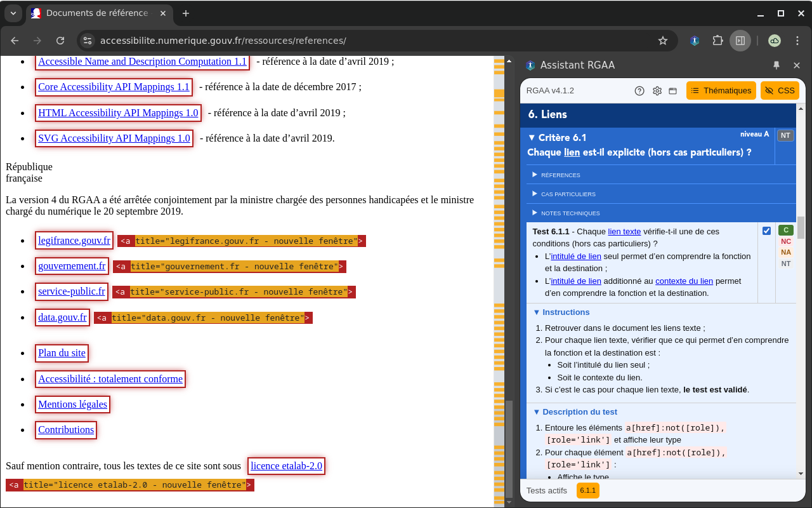Screen dimensions: 812x508
Task: Toggle the browser side panel icon
Action: pos(740,41)
